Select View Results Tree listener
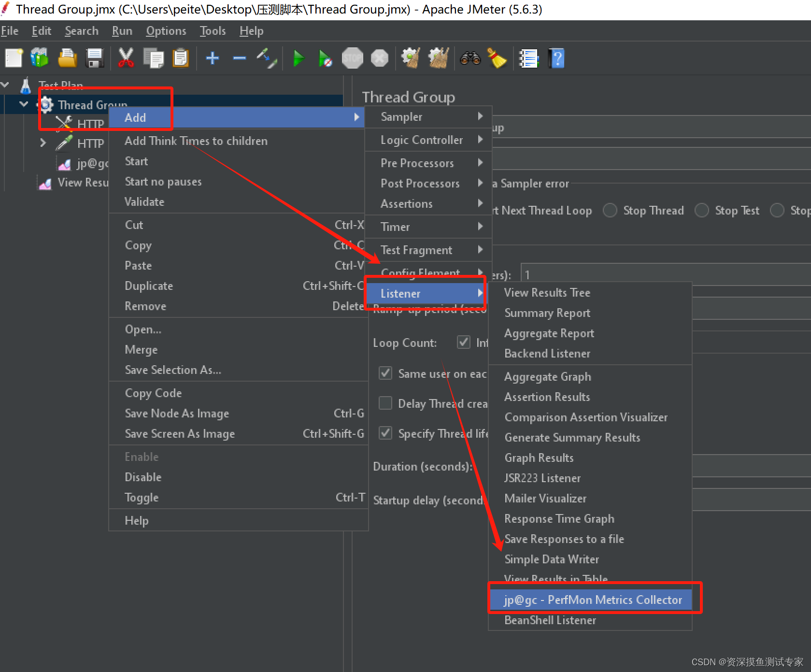The image size is (811, 672). click(590, 293)
